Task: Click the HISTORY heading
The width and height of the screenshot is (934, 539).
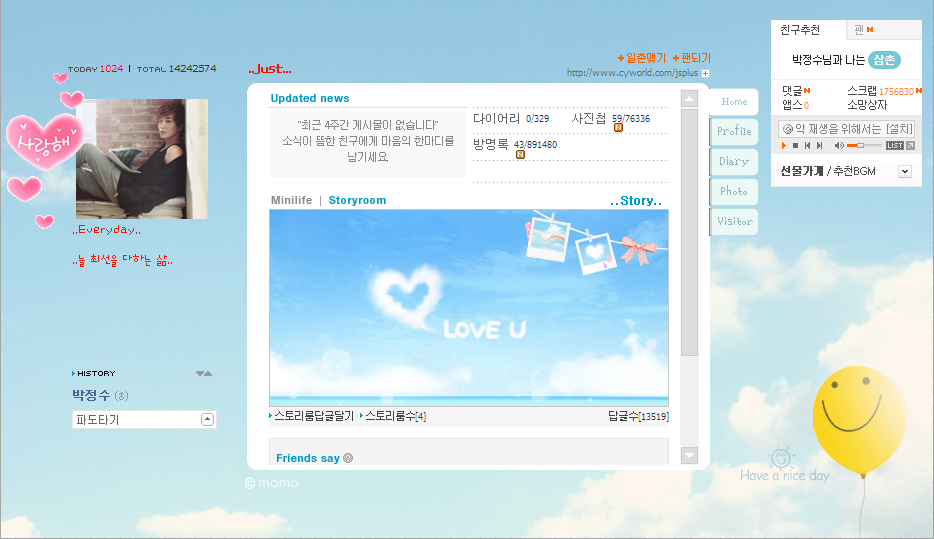Action: 96,373
